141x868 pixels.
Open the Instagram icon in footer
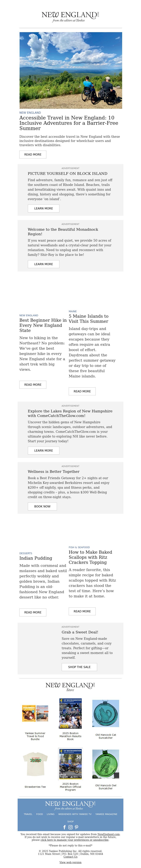click(70, 827)
